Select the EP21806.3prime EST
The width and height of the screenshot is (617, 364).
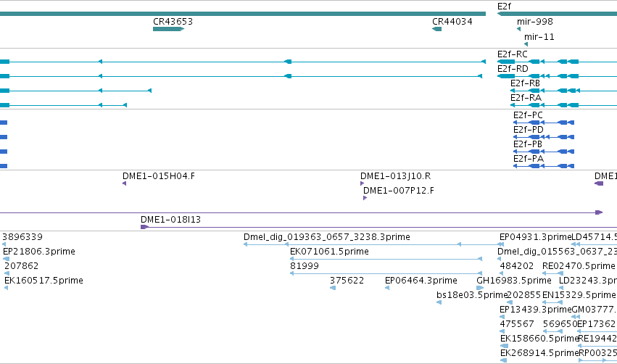pyautogui.click(x=6, y=259)
